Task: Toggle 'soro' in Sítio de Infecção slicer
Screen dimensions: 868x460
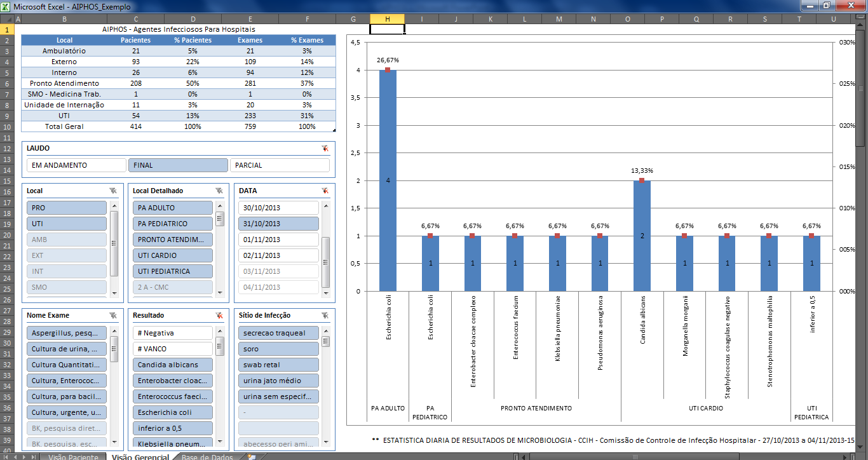Action: coord(278,349)
